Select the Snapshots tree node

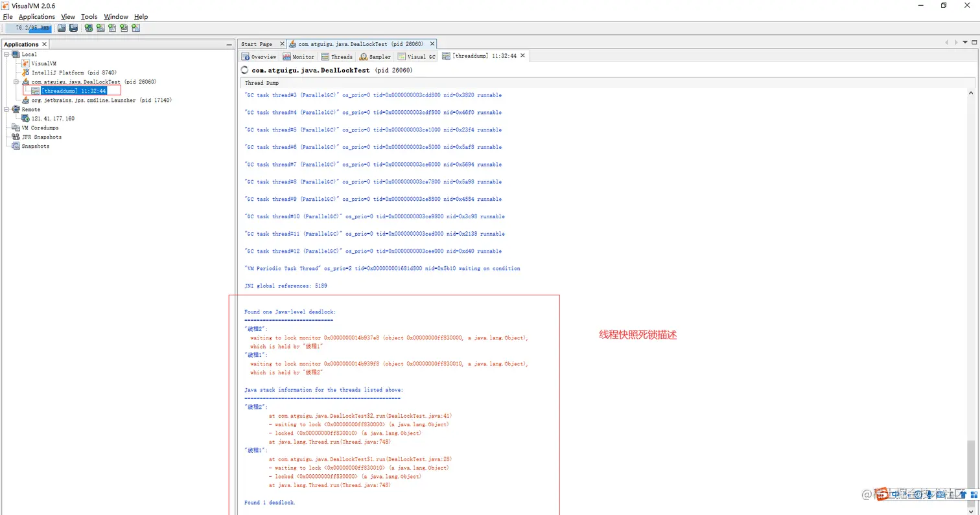pyautogui.click(x=36, y=146)
